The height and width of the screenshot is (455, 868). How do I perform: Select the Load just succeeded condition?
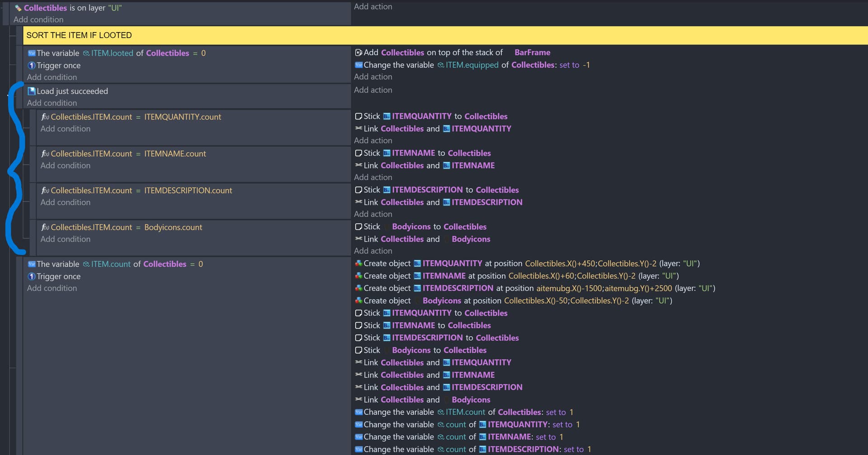(x=72, y=91)
